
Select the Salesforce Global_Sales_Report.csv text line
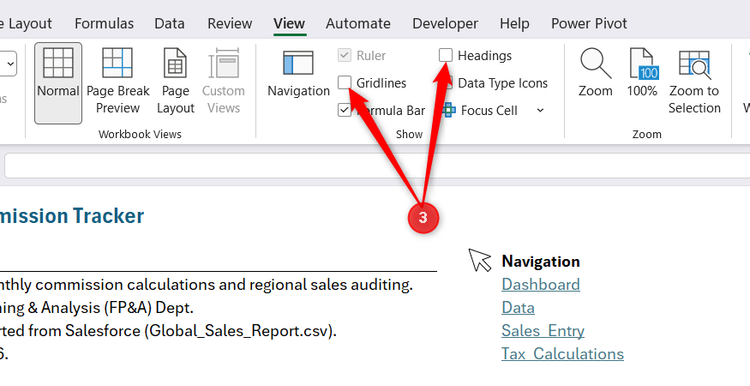click(x=168, y=331)
